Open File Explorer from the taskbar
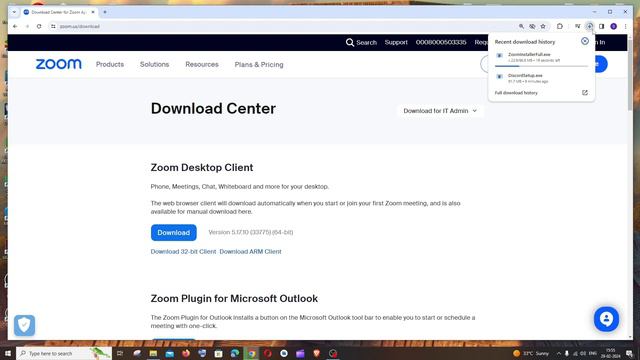 pyautogui.click(x=153, y=353)
